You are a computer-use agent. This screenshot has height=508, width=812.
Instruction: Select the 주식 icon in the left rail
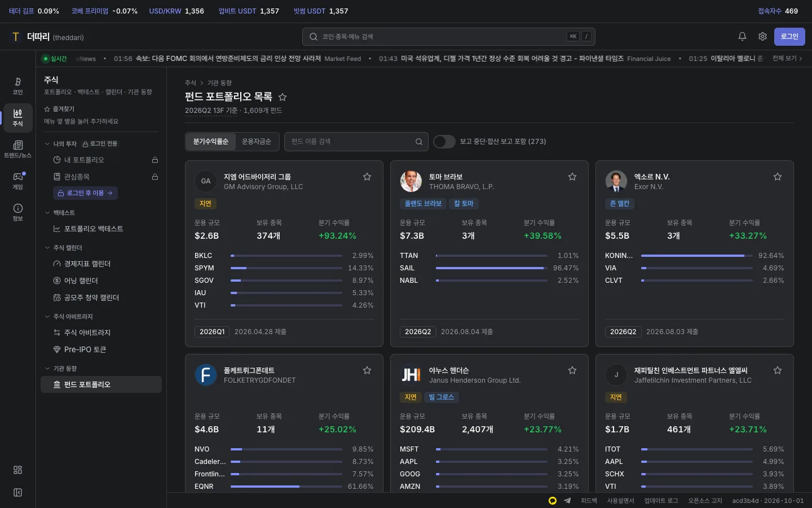(x=18, y=117)
